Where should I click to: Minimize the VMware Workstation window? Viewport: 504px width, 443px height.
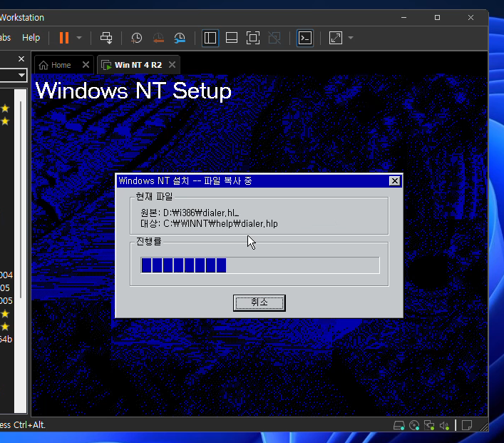[x=403, y=17]
